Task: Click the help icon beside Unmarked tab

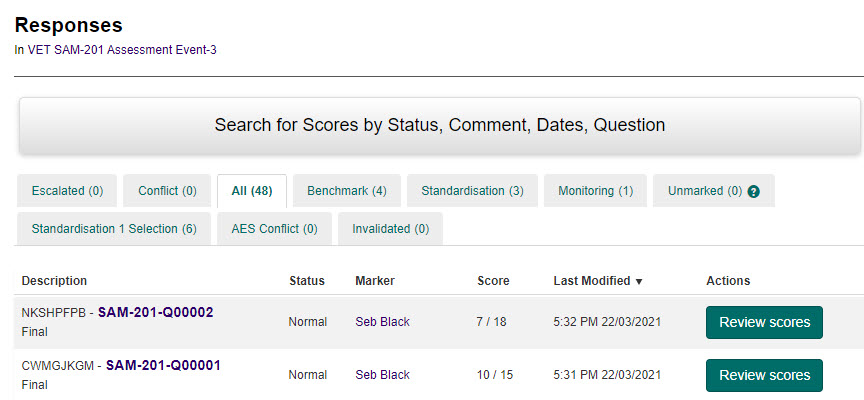Action: click(x=753, y=191)
